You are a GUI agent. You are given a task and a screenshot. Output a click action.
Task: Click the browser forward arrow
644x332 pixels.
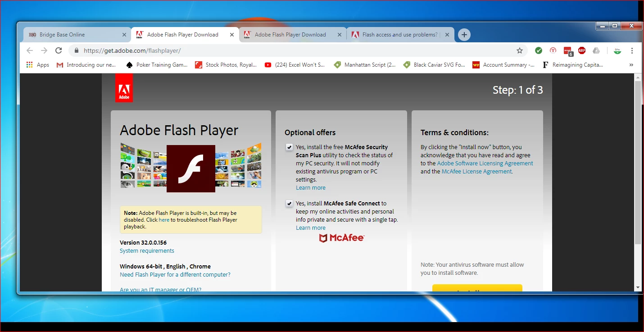[44, 50]
